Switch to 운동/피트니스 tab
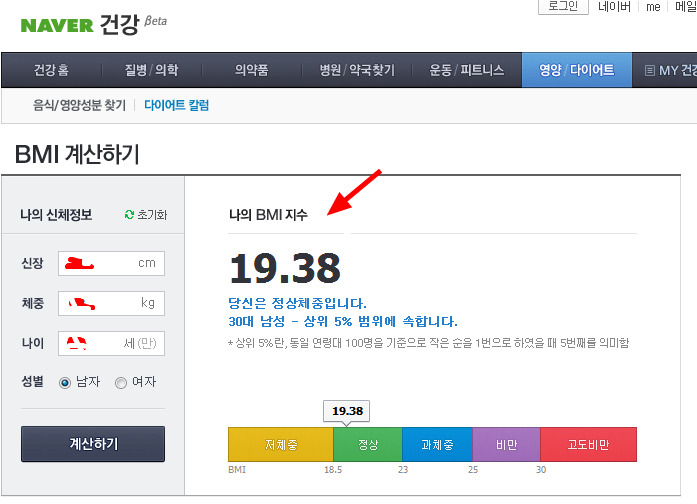Screen dimensions: 697x504 pyautogui.click(x=465, y=70)
